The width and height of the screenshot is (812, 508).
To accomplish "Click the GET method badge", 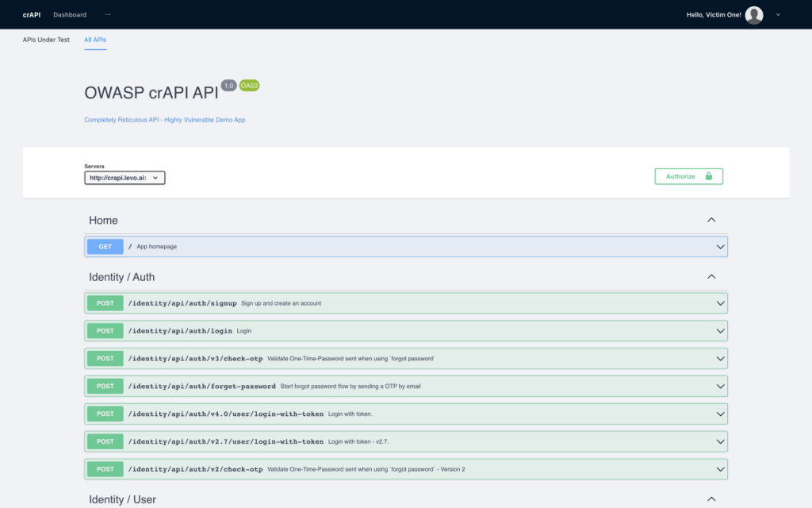I will click(105, 247).
